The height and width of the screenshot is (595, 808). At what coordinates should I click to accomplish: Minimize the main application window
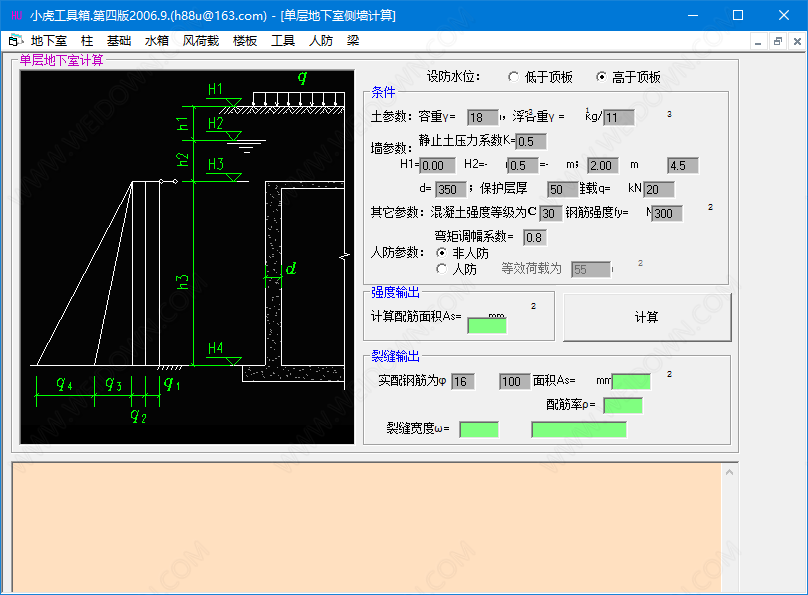(x=693, y=15)
